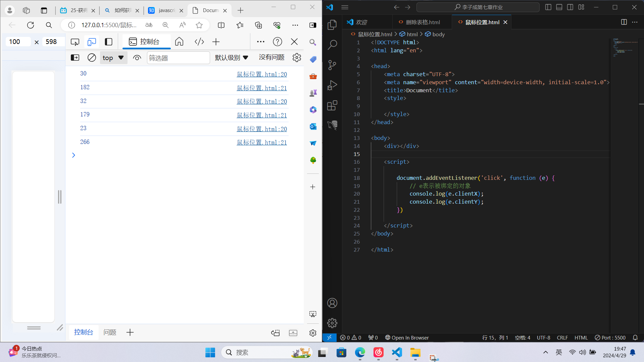This screenshot has width=644, height=362.
Task: Toggle console sidebar panel
Action: 75,58
